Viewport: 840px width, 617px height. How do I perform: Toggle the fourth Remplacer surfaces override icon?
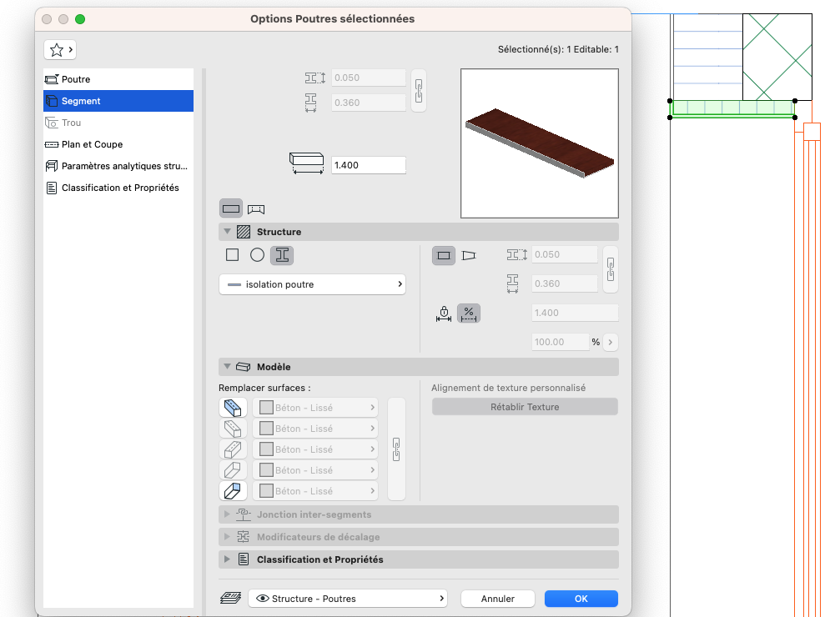point(233,470)
